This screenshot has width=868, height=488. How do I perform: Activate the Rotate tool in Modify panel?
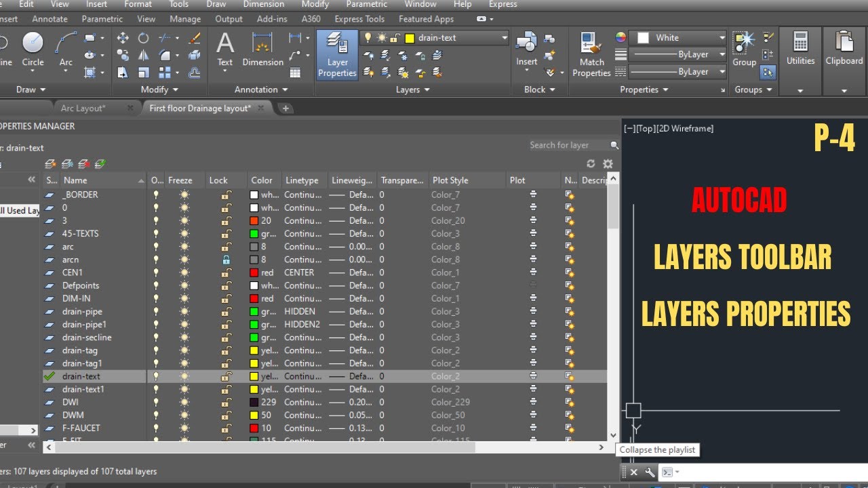(143, 39)
